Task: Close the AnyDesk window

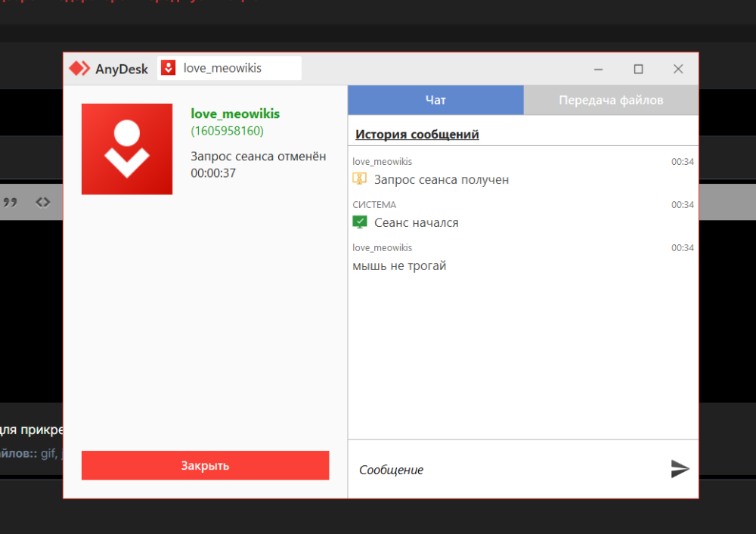Action: click(x=678, y=69)
